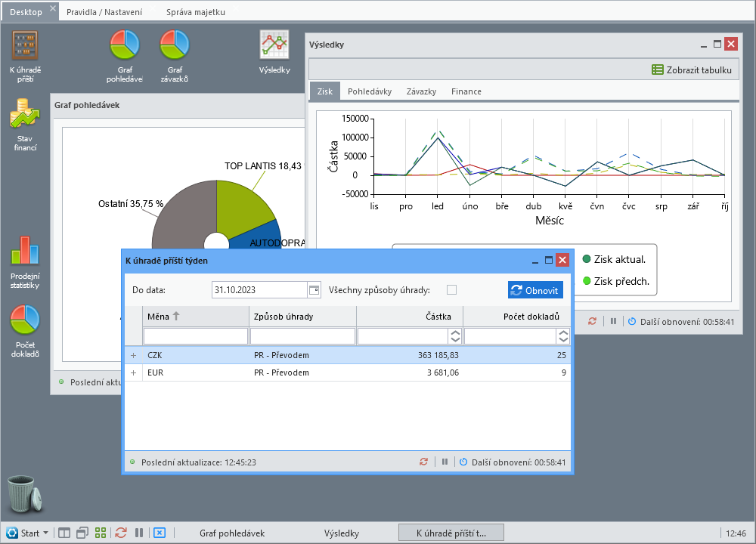
Task: Open the Výsledky desktop icon
Action: tap(274, 53)
